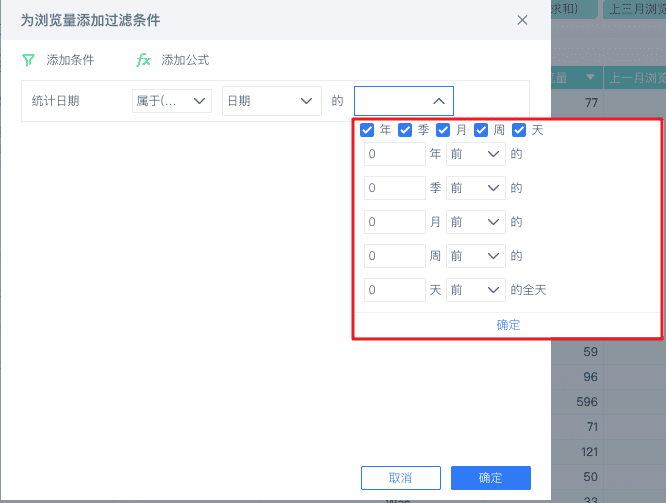Click the value 50 in background table
Screen dimensions: 666x503
(x=590, y=477)
